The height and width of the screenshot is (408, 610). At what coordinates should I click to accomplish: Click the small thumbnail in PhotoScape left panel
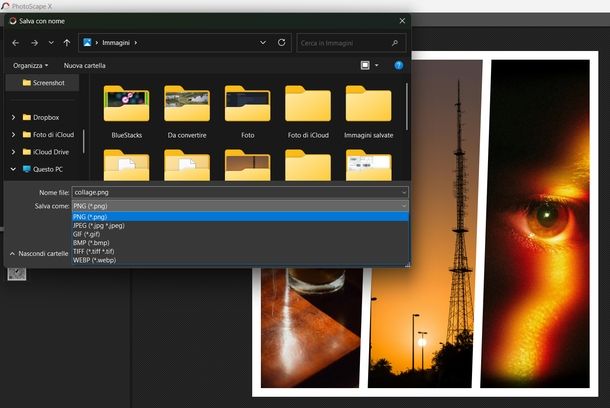tap(17, 273)
